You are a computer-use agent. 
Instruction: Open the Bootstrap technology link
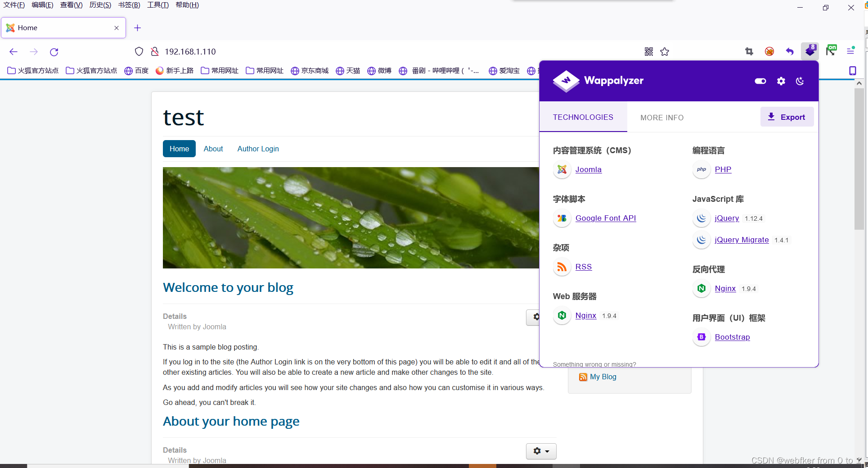(x=732, y=337)
